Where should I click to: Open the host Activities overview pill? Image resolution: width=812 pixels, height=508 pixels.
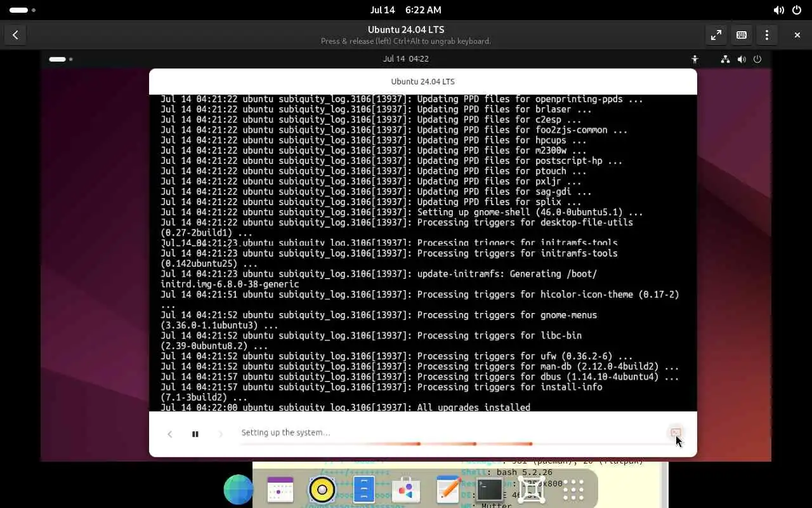point(22,10)
